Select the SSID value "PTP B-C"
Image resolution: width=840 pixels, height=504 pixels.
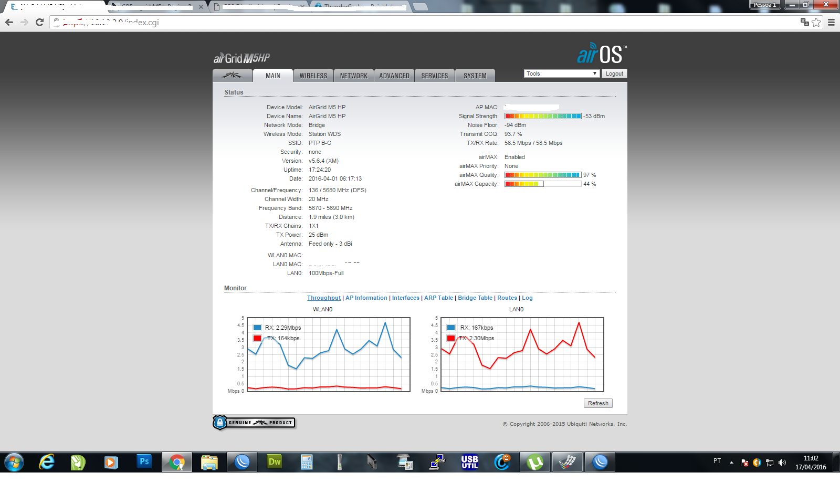point(320,143)
